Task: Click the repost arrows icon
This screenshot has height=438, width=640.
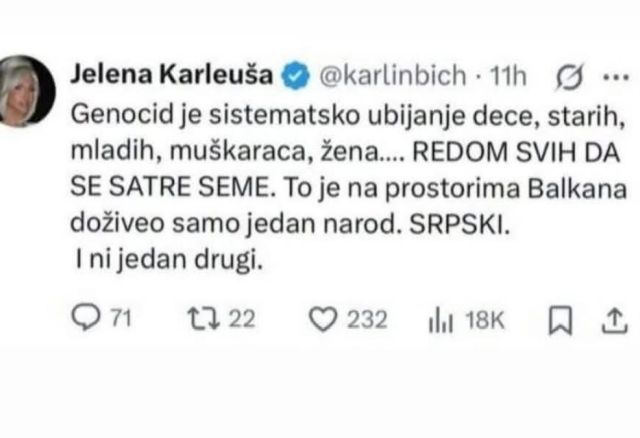Action: (204, 319)
